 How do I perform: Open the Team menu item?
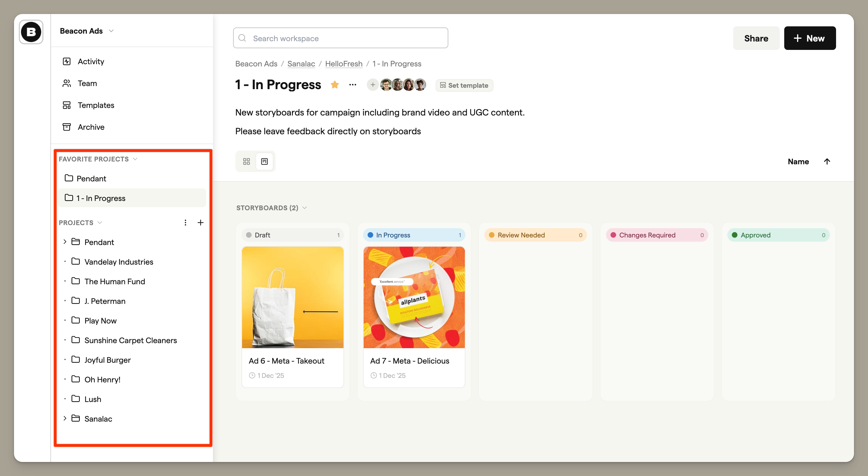pos(87,83)
